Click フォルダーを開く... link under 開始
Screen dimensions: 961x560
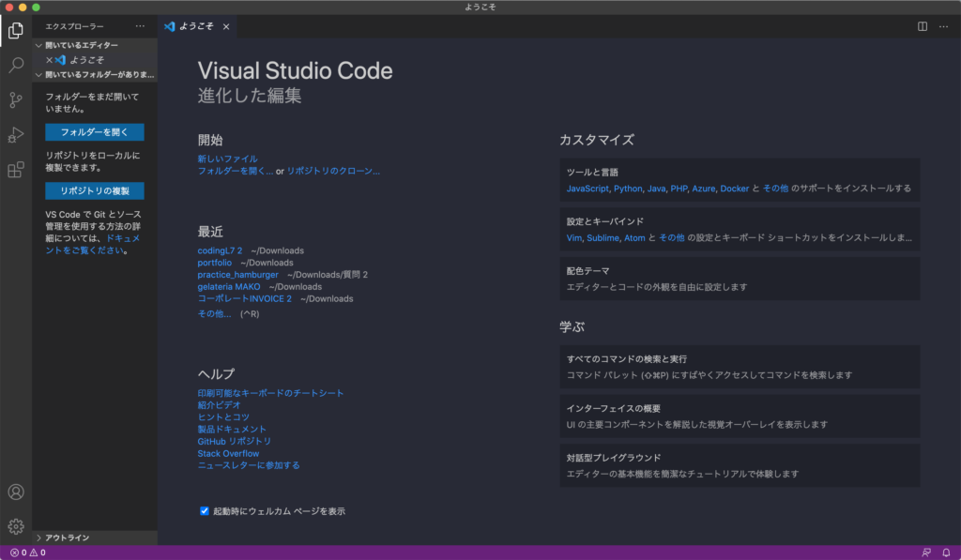pos(236,171)
